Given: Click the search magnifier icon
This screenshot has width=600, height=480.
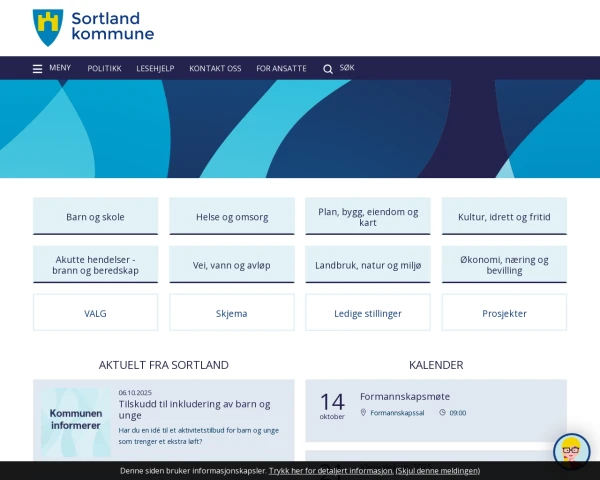Looking at the screenshot, I should [x=328, y=69].
